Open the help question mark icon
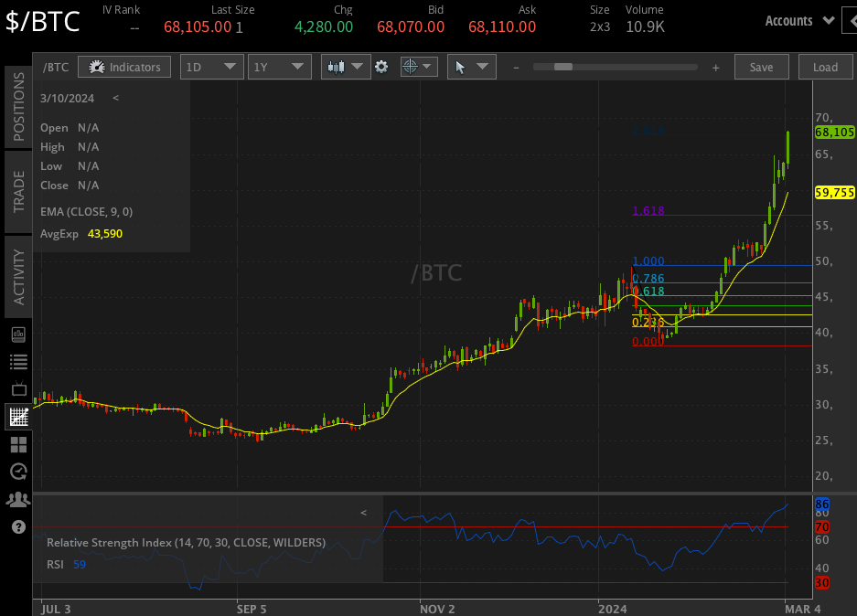 coord(17,526)
